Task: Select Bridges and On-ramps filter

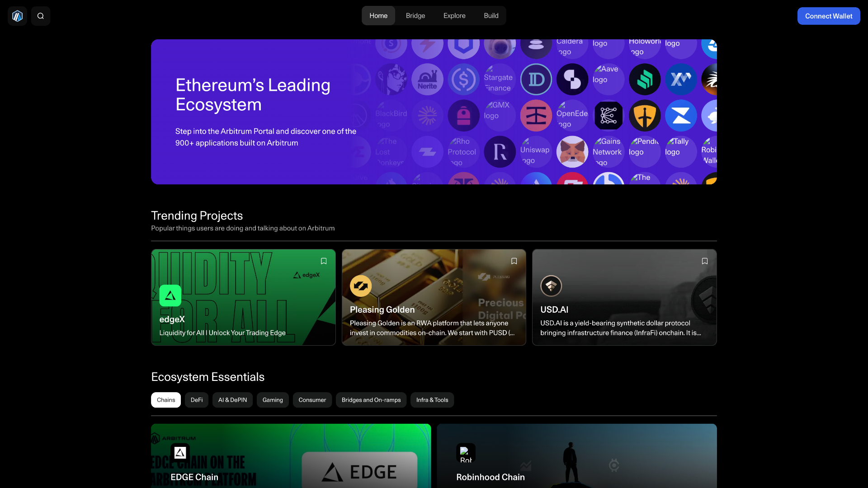Action: tap(371, 400)
